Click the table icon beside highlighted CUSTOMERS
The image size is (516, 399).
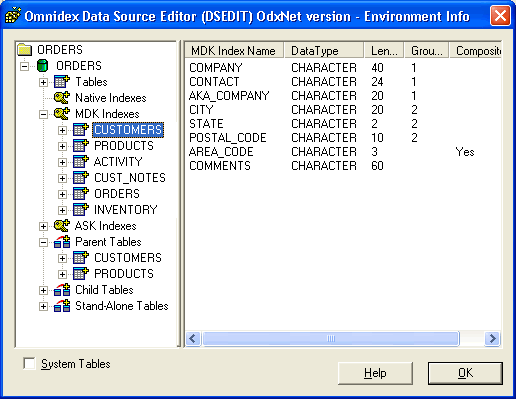(81, 130)
